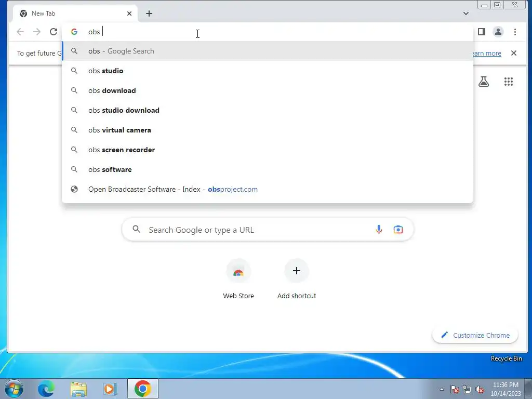Click the network tray icon
Image resolution: width=532 pixels, height=399 pixels.
(x=467, y=389)
